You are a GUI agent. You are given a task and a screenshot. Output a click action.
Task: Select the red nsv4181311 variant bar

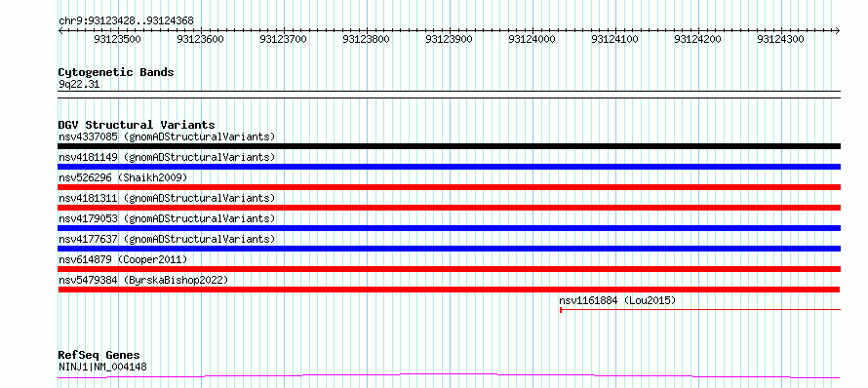[x=449, y=208]
